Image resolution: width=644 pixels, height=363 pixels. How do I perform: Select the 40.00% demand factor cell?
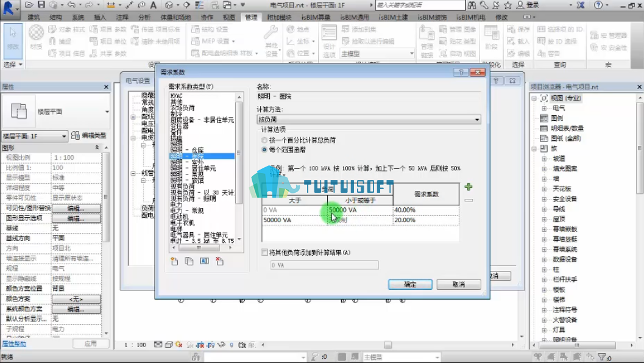click(426, 210)
